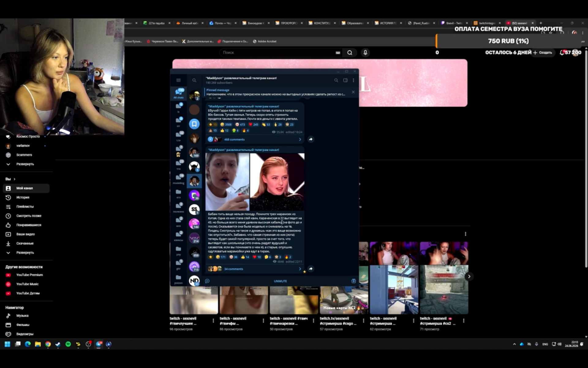Open the ND avatar chat
This screenshot has width=588, height=368.
tap(194, 281)
